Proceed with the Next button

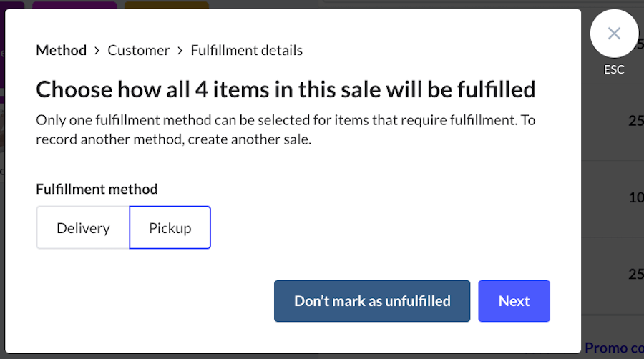(514, 301)
